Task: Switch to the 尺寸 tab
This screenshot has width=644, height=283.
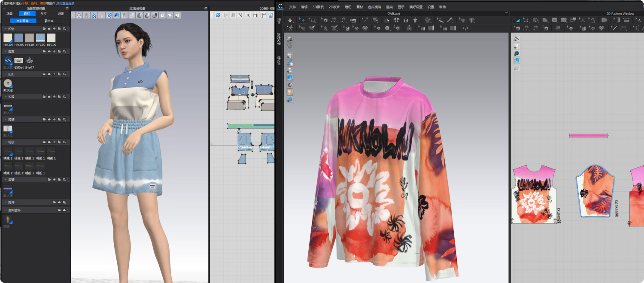Action: click(x=44, y=14)
